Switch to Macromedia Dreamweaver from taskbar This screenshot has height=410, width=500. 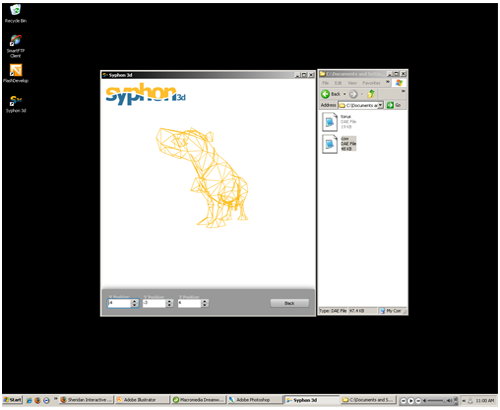coord(199,400)
